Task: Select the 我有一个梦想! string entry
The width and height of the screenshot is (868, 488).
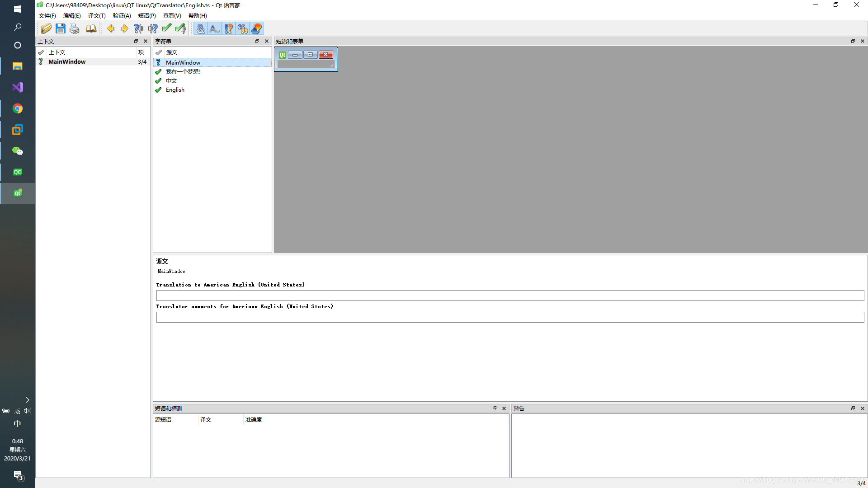Action: pyautogui.click(x=183, y=72)
